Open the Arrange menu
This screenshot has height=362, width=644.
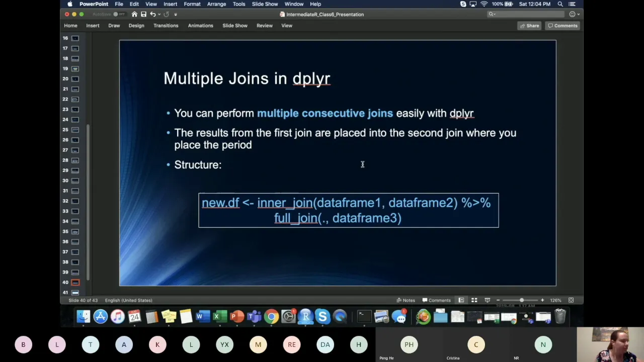pyautogui.click(x=216, y=4)
